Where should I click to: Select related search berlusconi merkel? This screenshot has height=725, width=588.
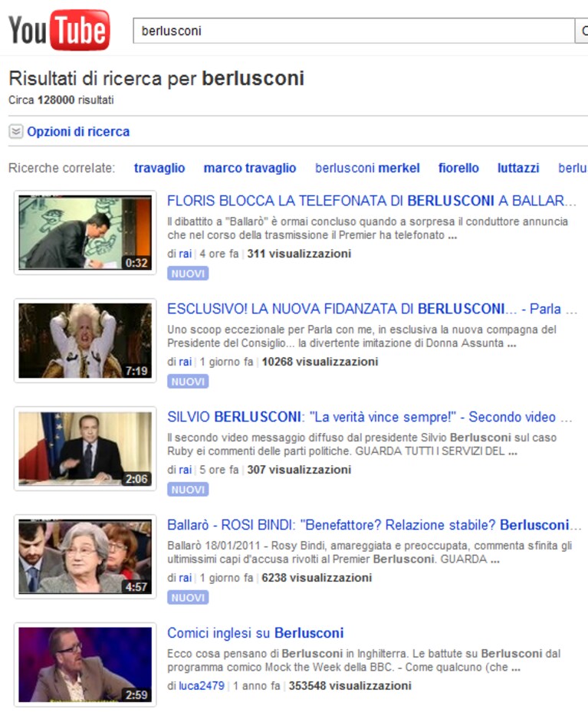click(x=367, y=168)
